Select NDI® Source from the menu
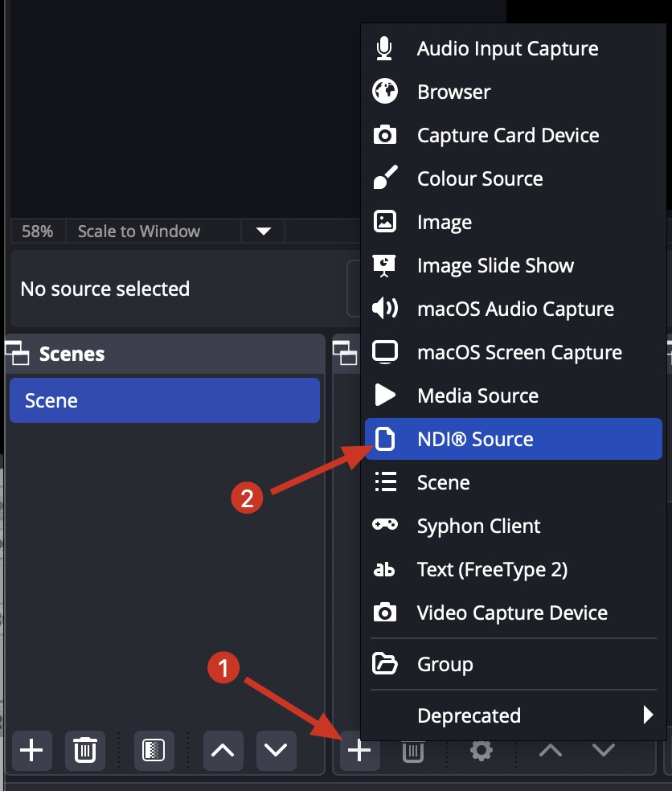Screen dimensions: 672x791 click(474, 439)
